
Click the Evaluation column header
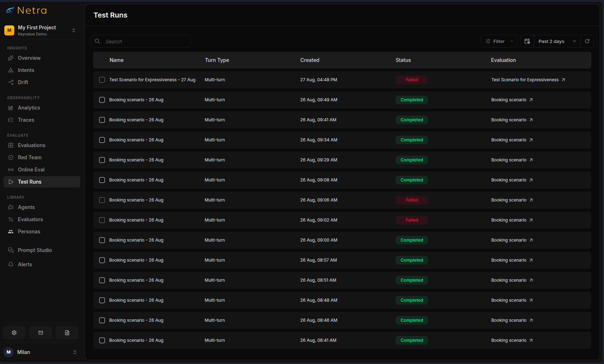[x=503, y=60]
